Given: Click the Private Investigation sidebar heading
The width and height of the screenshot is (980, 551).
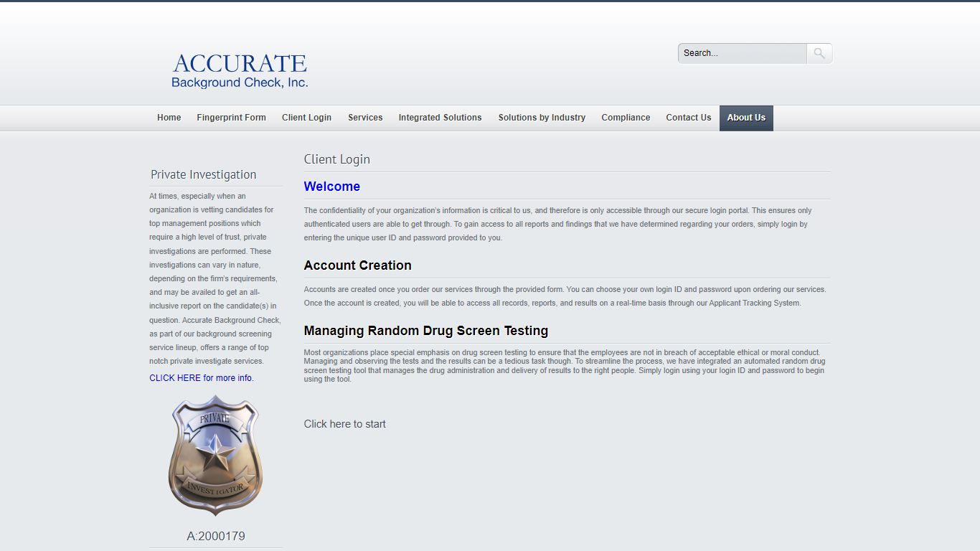Looking at the screenshot, I should [203, 174].
